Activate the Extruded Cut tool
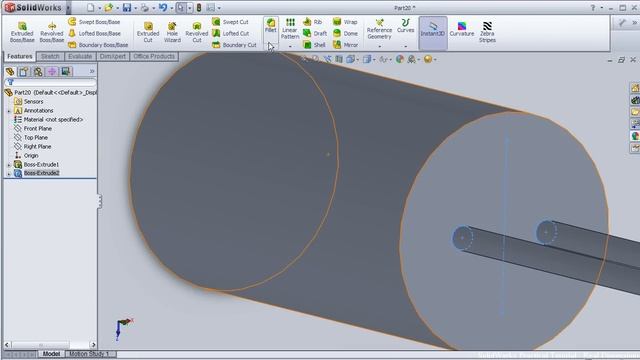The width and height of the screenshot is (640, 360). pos(148,33)
